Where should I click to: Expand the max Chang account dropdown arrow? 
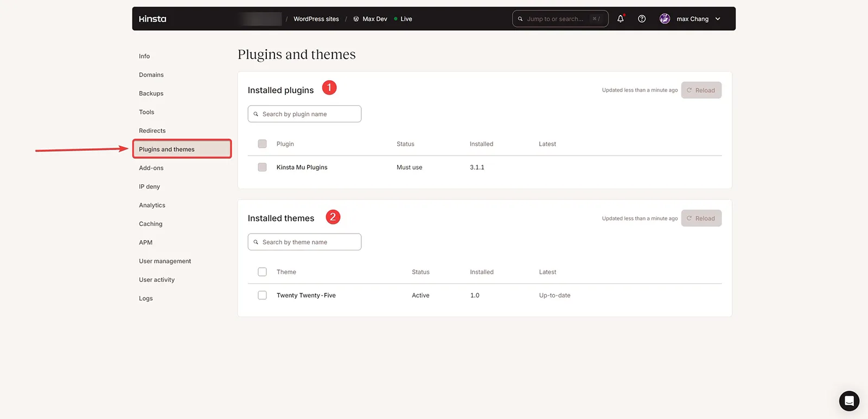(718, 19)
